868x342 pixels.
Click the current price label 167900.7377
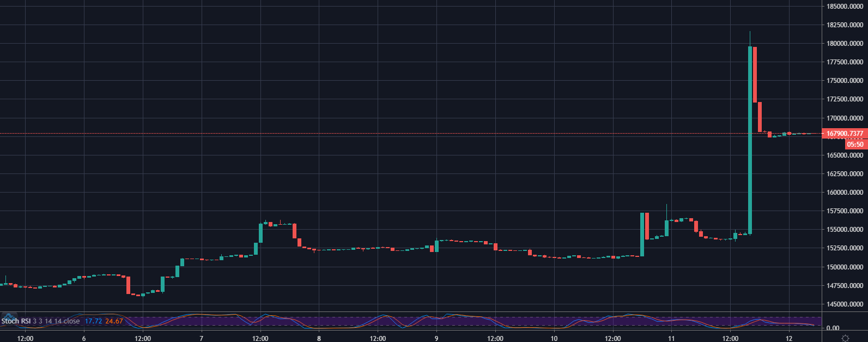[x=845, y=134]
